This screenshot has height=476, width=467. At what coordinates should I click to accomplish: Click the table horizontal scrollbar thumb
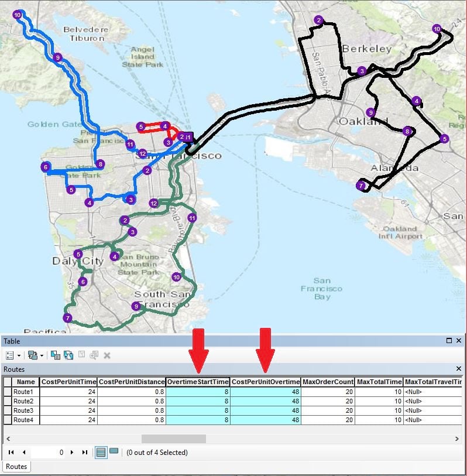click(x=174, y=439)
